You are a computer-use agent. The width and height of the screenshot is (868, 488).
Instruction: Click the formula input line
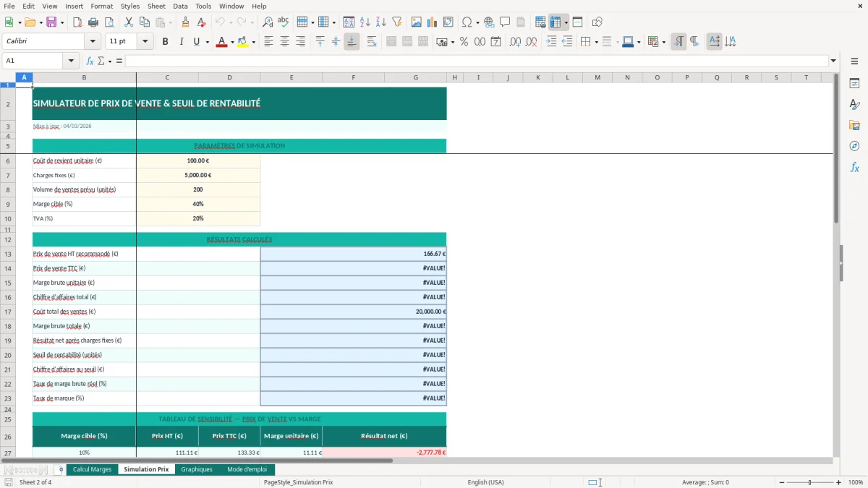(477, 61)
